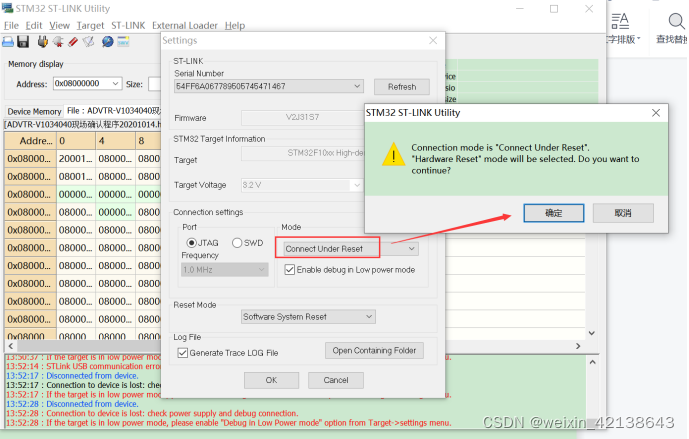
Task: Click the 20001... memory cell
Action: coord(76,159)
